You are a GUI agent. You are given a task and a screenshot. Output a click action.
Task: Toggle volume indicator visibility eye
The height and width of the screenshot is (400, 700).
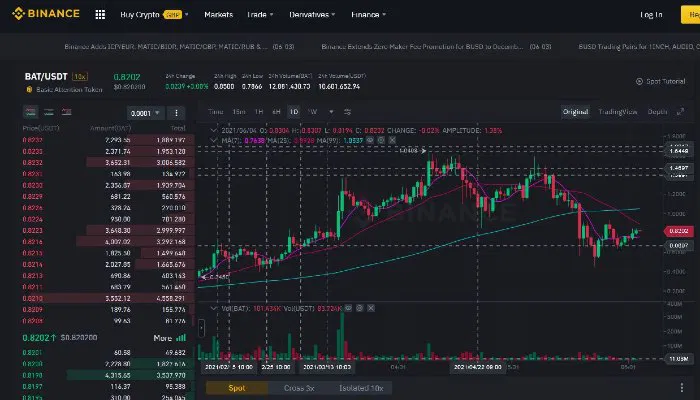point(348,308)
